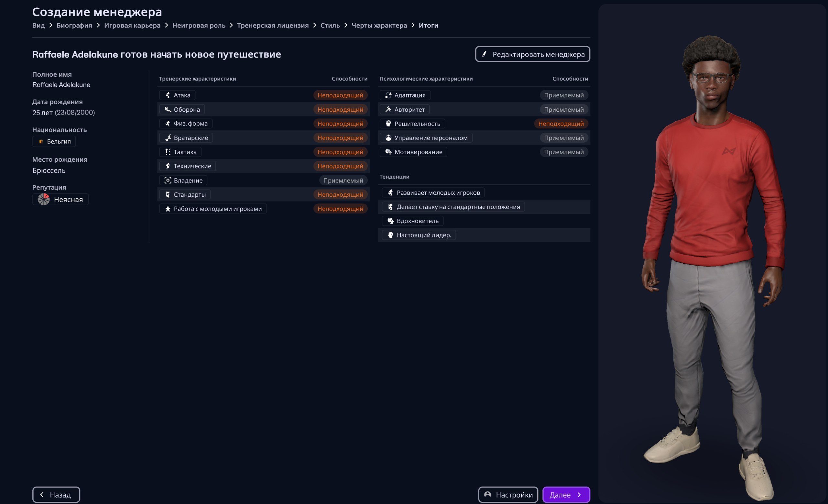
Task: Click the Настоящий лидер tendency icon
Action: click(390, 235)
